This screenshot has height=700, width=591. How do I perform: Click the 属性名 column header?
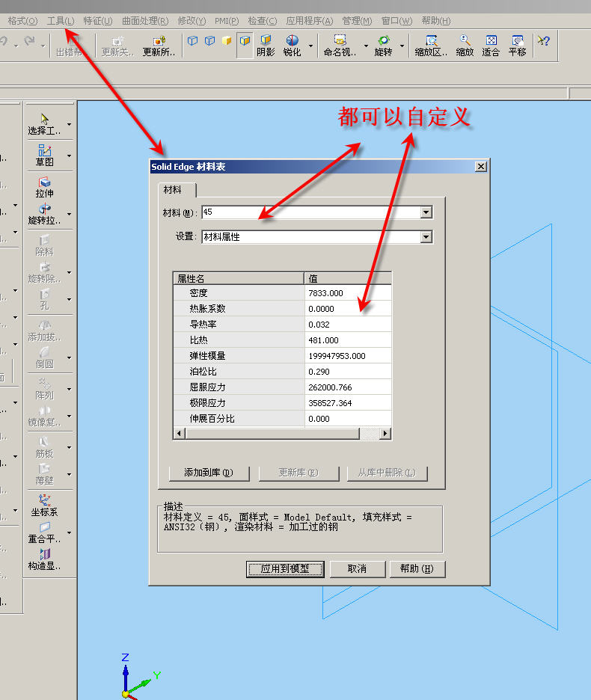239,278
